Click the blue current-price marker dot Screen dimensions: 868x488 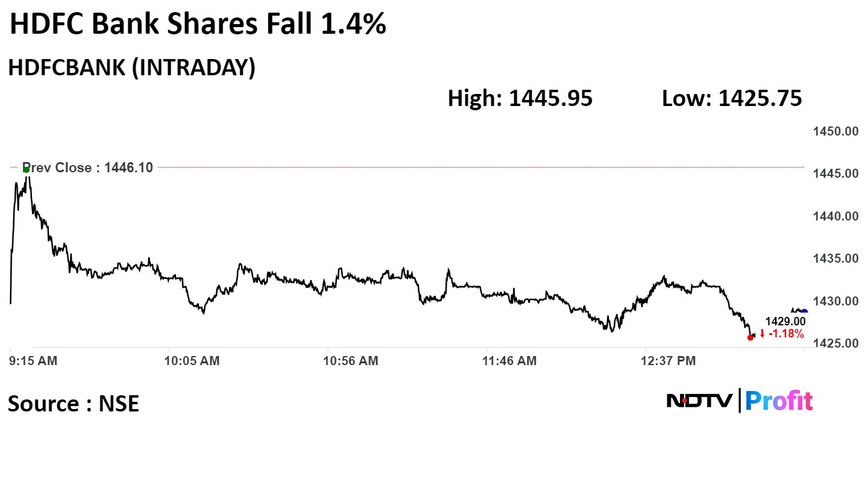tap(804, 311)
